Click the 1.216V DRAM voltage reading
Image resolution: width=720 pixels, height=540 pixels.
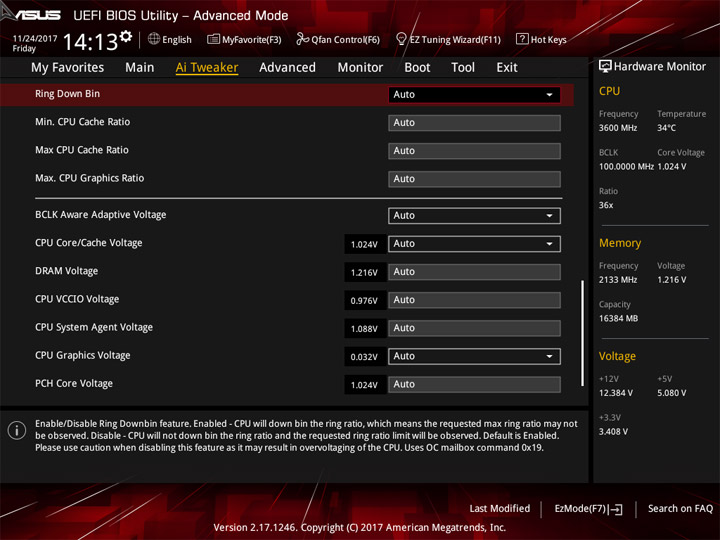pyautogui.click(x=364, y=273)
